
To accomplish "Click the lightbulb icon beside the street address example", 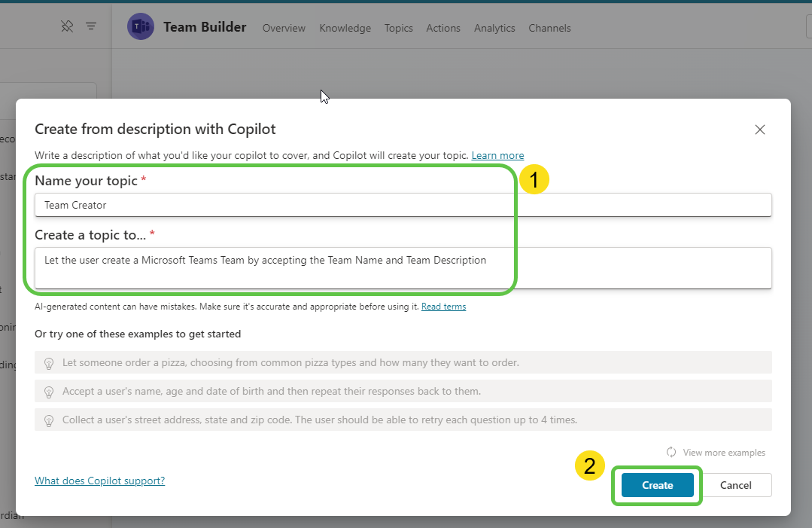I will click(x=49, y=420).
